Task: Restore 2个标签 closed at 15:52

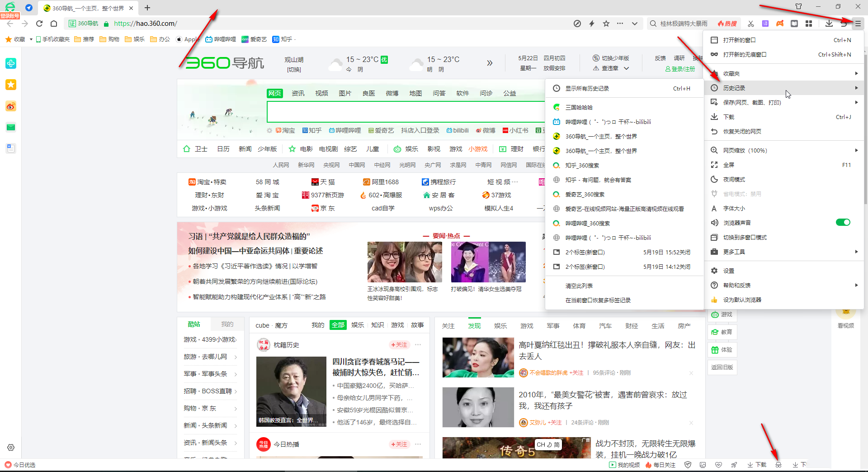Action: 624,252
